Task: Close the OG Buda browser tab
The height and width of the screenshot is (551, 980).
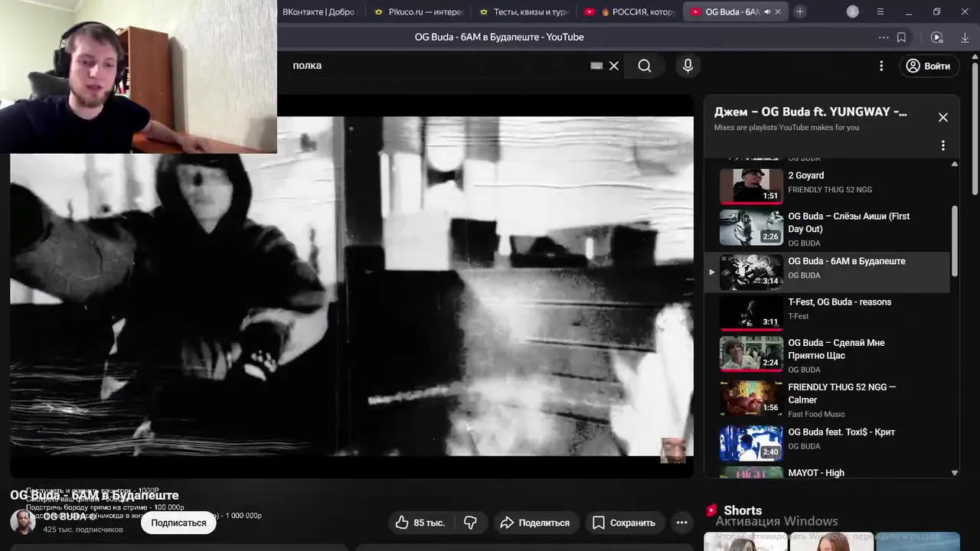Action: 778,11
